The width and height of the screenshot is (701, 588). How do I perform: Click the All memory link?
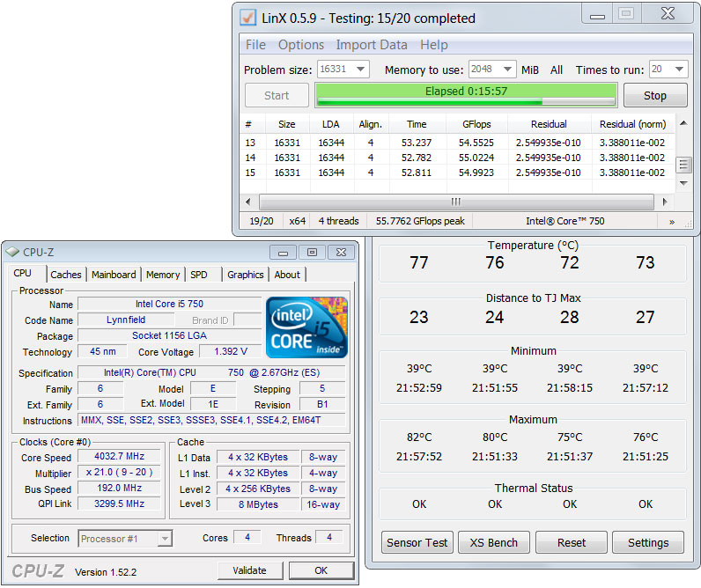pyautogui.click(x=557, y=70)
